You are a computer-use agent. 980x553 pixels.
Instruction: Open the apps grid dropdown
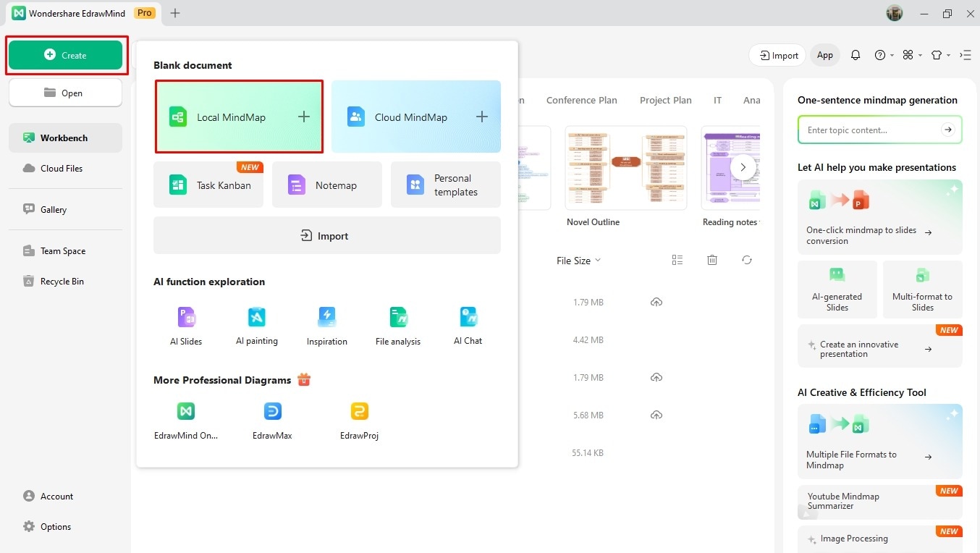coord(912,55)
